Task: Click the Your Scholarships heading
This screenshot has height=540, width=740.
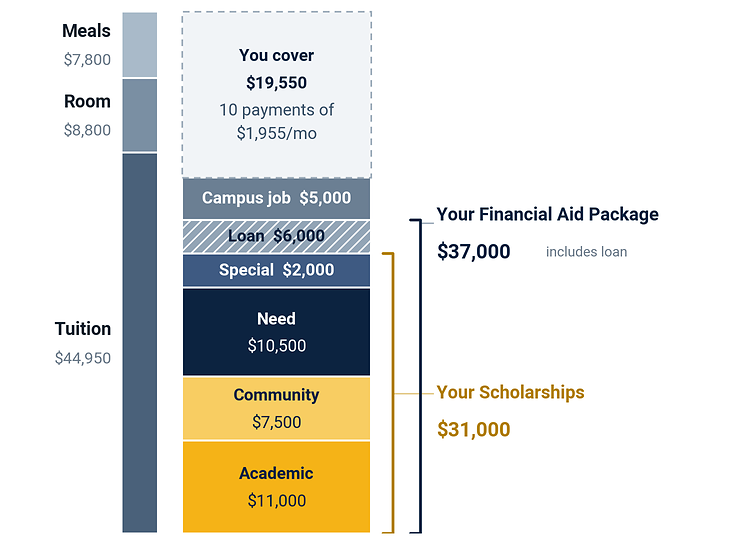Action: click(510, 392)
